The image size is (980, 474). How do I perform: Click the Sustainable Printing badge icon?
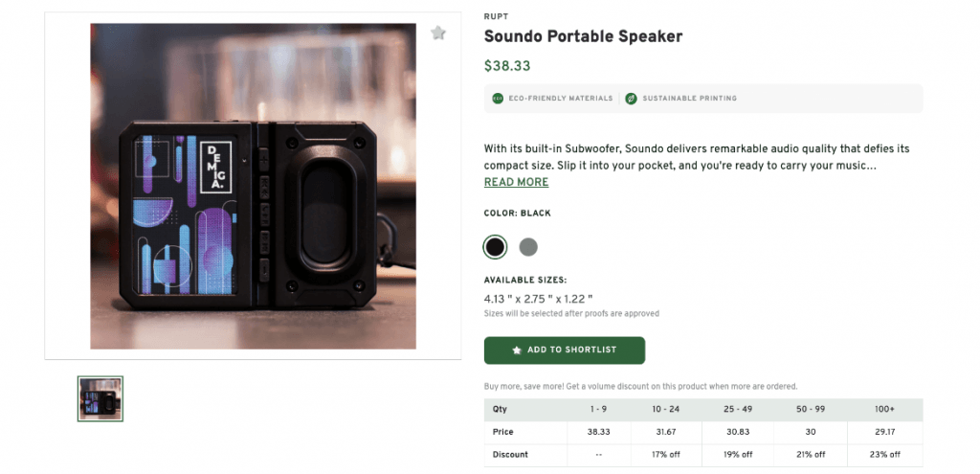click(631, 99)
